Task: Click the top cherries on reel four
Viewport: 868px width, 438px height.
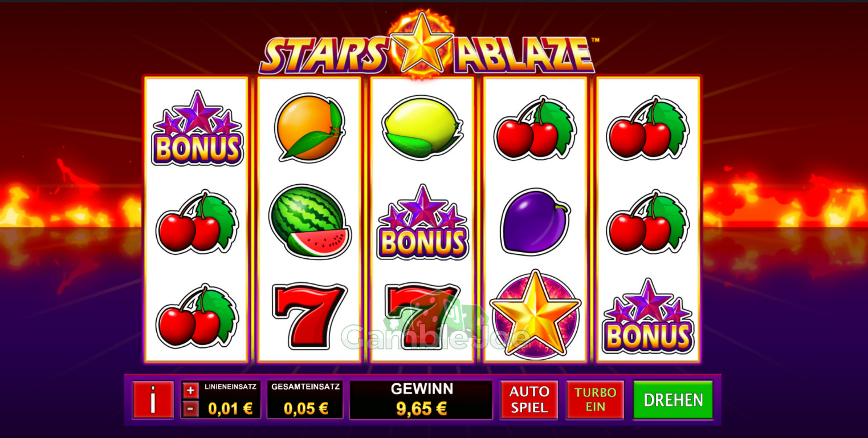Action: click(x=535, y=128)
